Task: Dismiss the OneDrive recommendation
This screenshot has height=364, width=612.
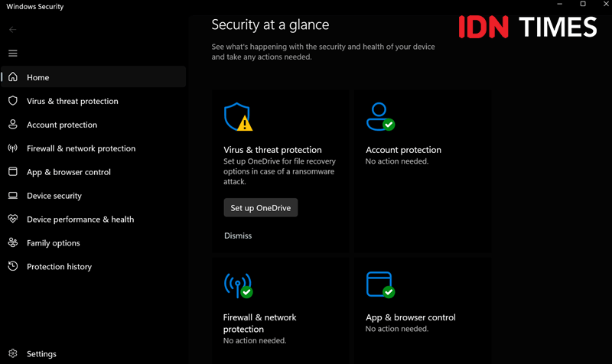Action: coord(238,236)
